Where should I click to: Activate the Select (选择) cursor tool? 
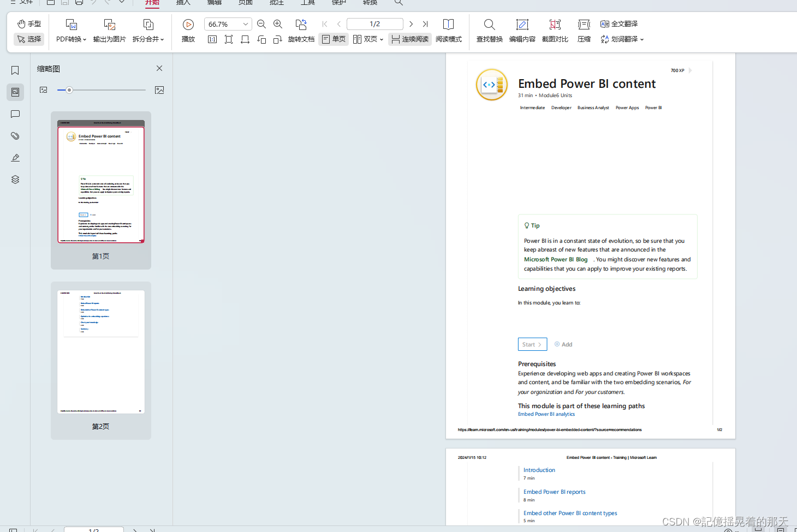point(29,39)
